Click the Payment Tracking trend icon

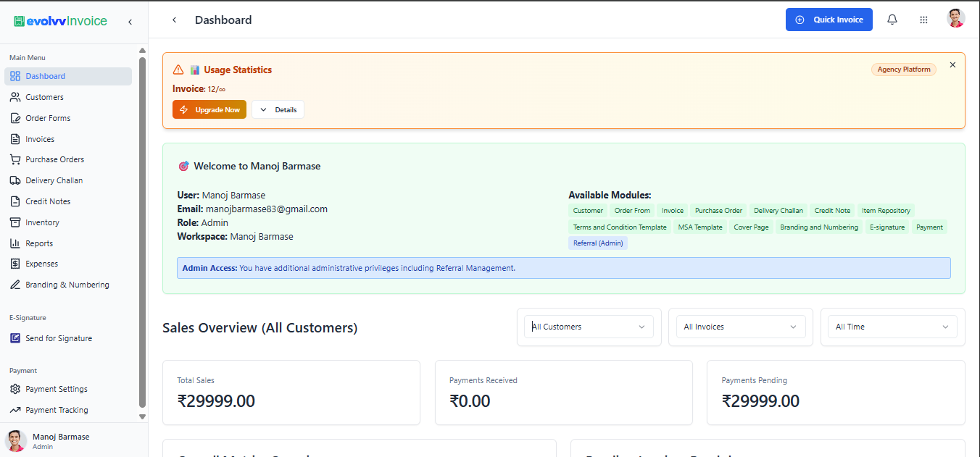(x=15, y=410)
